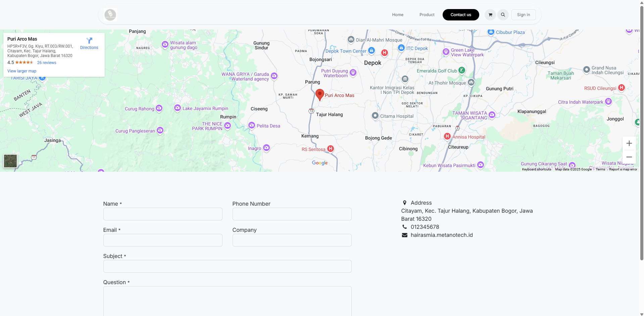Click Wisata alam gunung dago marker
Image resolution: width=644 pixels, height=316 pixels.
(165, 44)
